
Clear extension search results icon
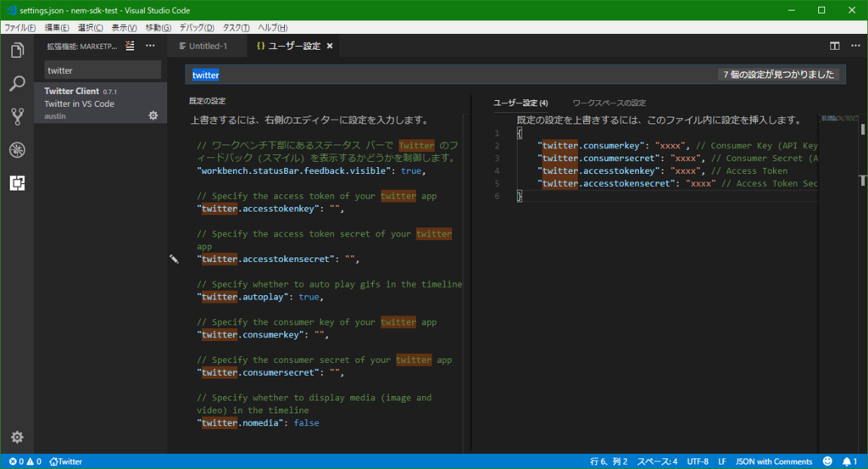[130, 46]
